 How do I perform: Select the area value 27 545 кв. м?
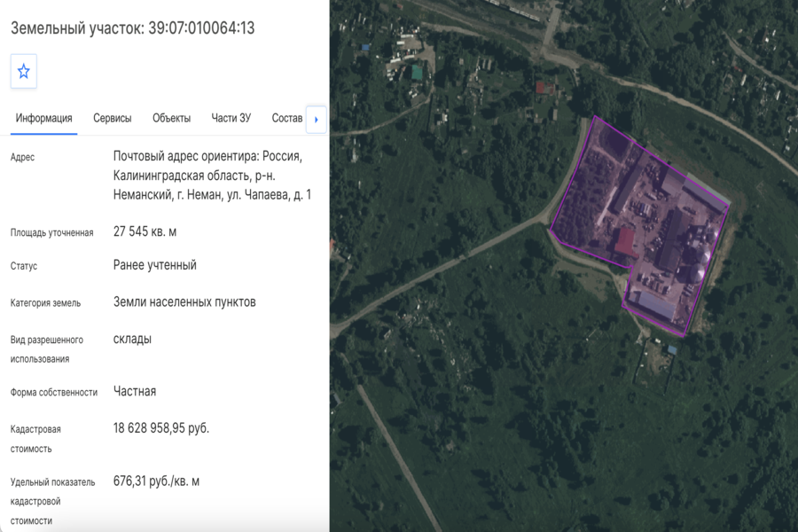click(145, 231)
